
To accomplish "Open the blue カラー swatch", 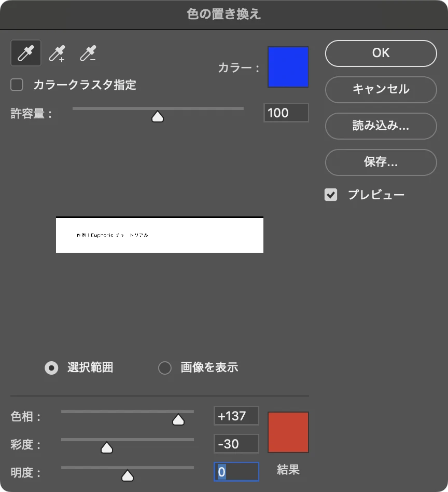I will (x=288, y=67).
